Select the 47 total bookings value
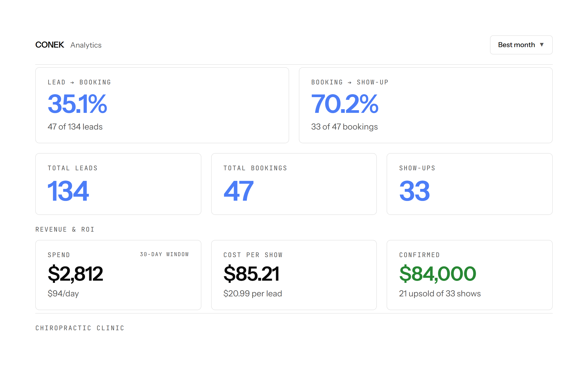Viewport: 588px width, 368px height. tap(238, 191)
